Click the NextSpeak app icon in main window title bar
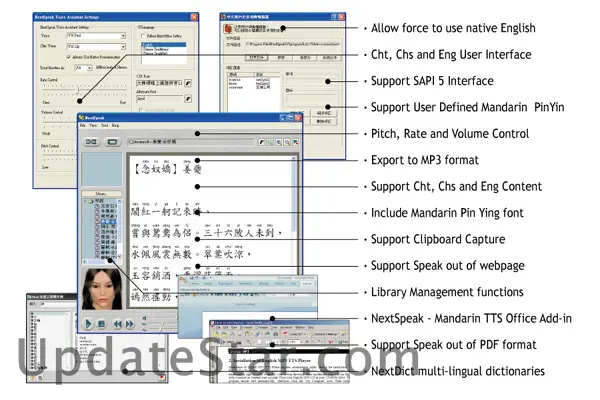 [81, 118]
